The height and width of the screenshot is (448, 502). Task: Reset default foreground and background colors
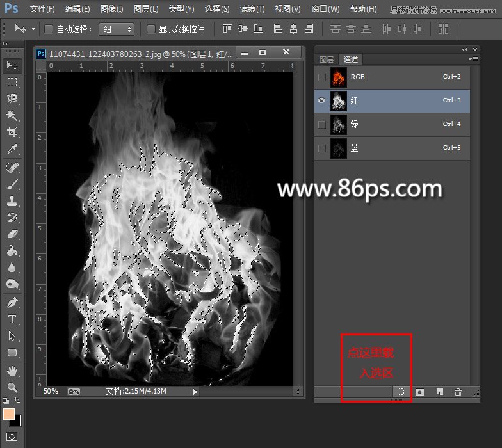pos(5,401)
